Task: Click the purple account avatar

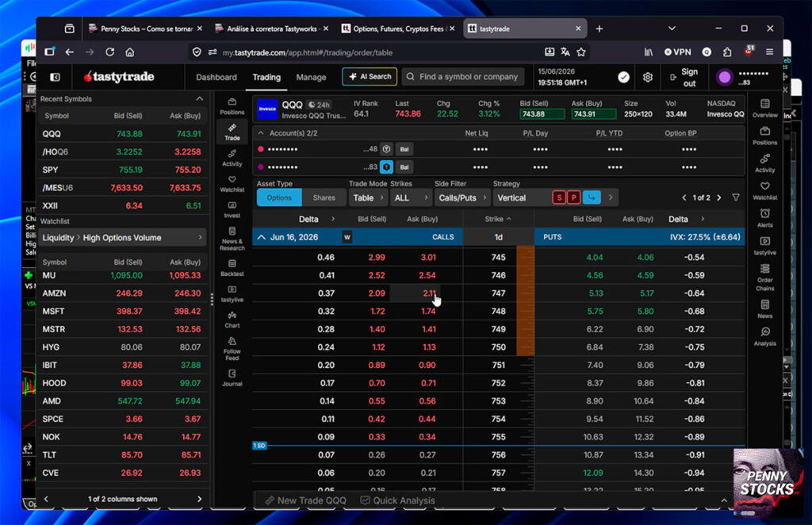Action: (725, 77)
